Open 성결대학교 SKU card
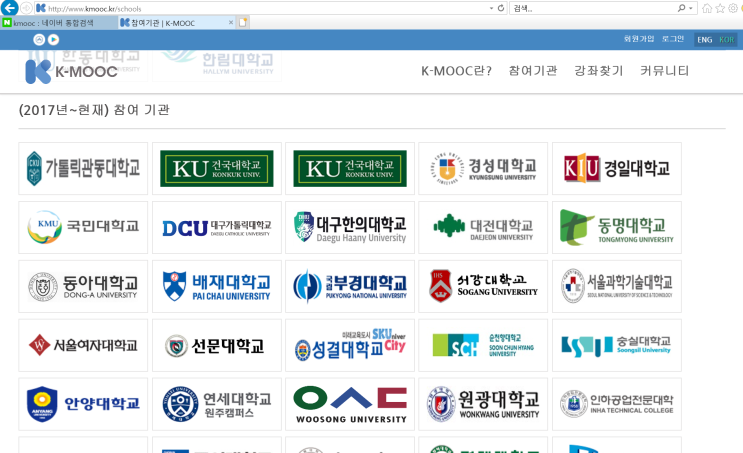743x453 pixels. tap(350, 345)
